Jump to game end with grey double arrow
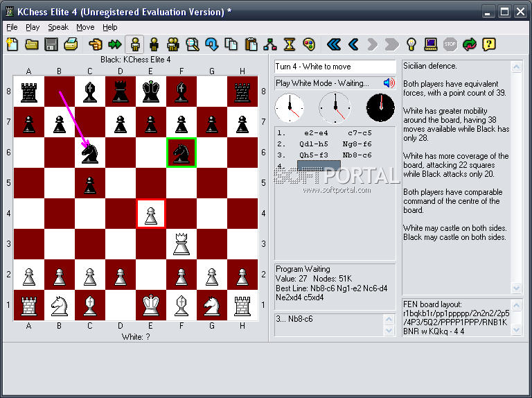 click(392, 44)
